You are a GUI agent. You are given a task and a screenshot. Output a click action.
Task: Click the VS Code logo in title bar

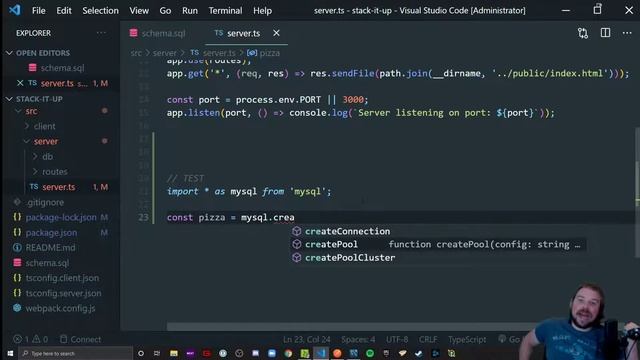15,10
